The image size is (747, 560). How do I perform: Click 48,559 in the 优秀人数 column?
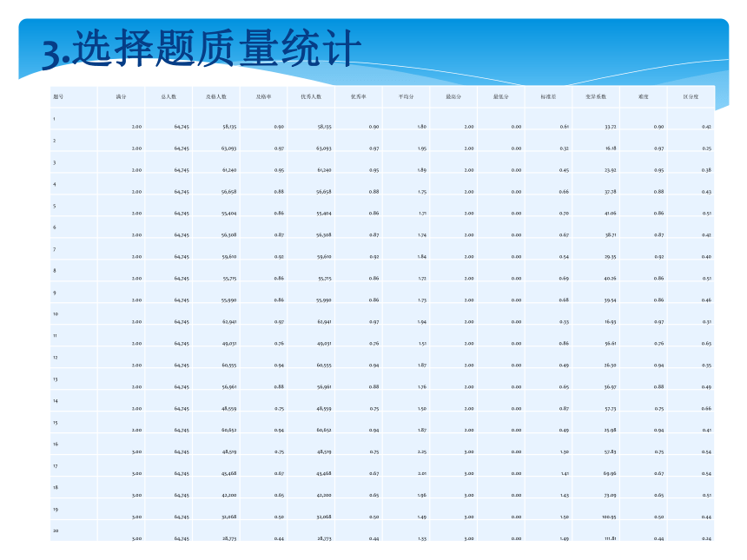[x=324, y=409]
